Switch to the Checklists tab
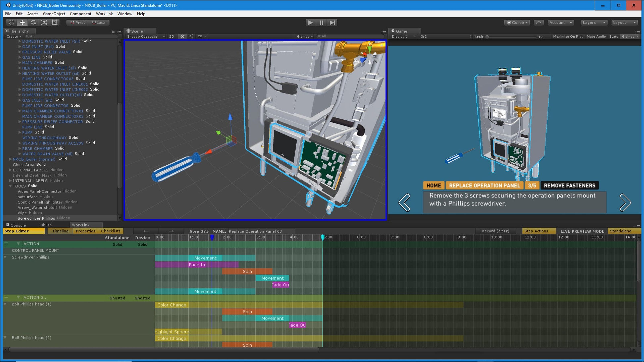The width and height of the screenshot is (644, 362). click(x=111, y=231)
